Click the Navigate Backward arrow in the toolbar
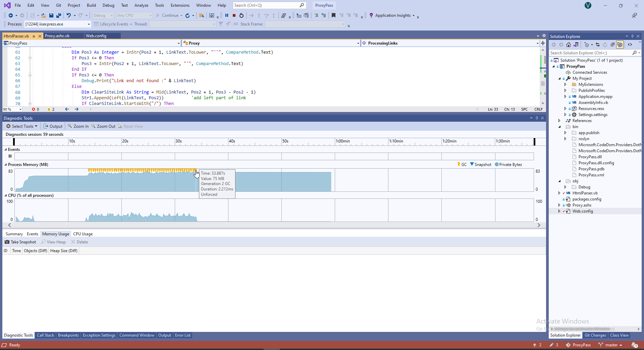This screenshot has height=350, width=644. [11, 15]
